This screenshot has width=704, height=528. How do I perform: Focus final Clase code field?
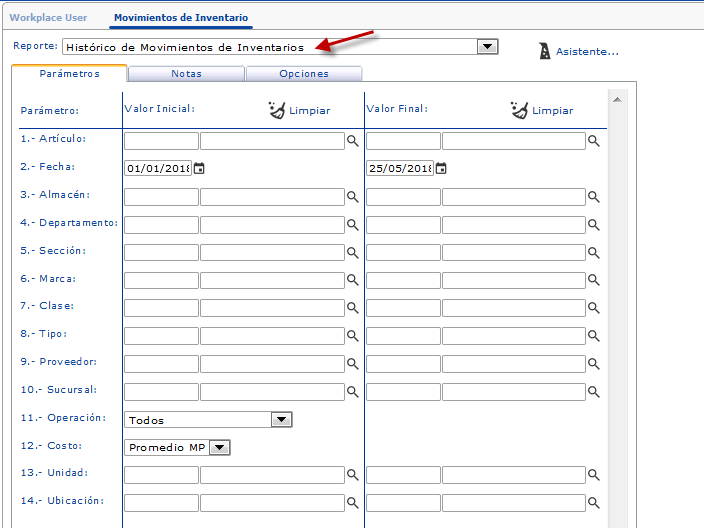click(403, 308)
